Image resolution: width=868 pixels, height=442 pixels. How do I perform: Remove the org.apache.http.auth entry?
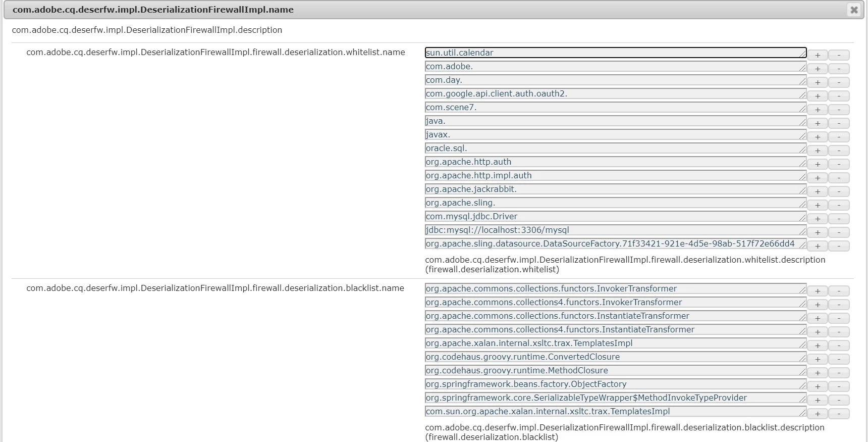pos(839,164)
